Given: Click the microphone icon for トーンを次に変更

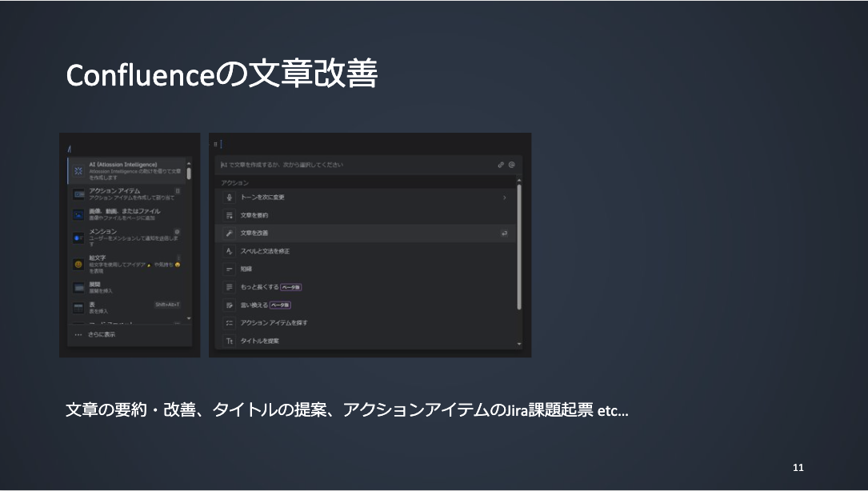Looking at the screenshot, I should click(x=229, y=198).
